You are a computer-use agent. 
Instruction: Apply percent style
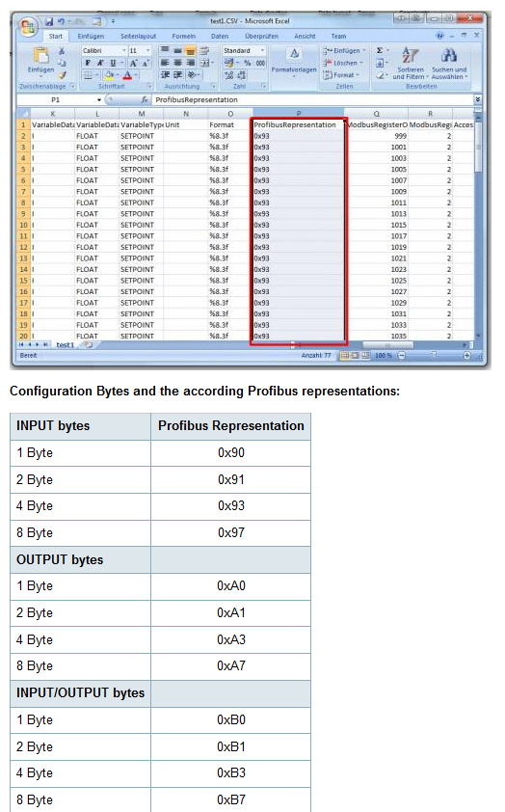[248, 63]
